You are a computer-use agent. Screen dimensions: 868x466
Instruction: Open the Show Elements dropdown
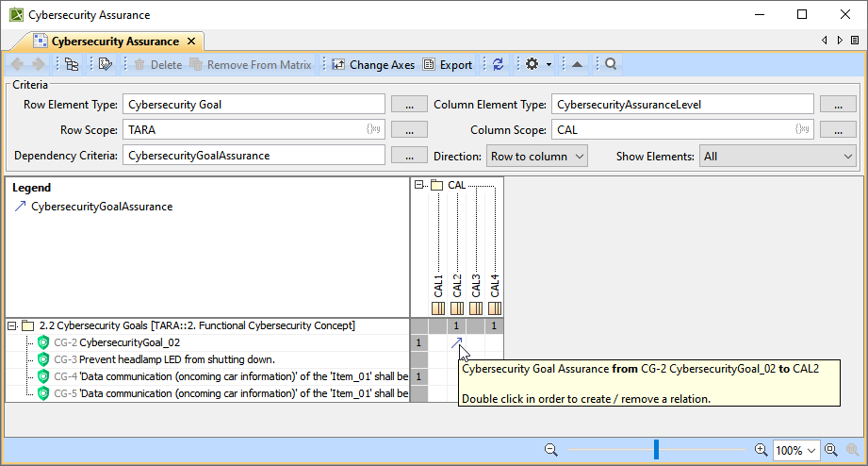click(x=778, y=156)
